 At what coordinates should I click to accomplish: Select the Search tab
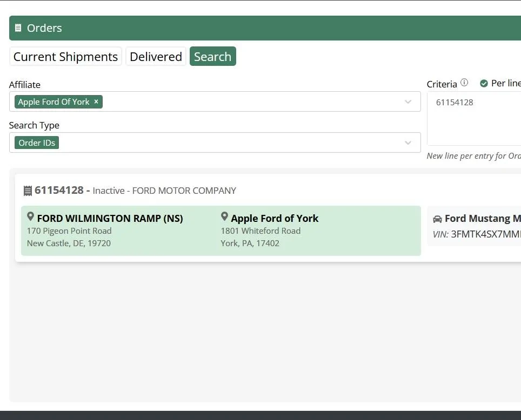point(212,57)
